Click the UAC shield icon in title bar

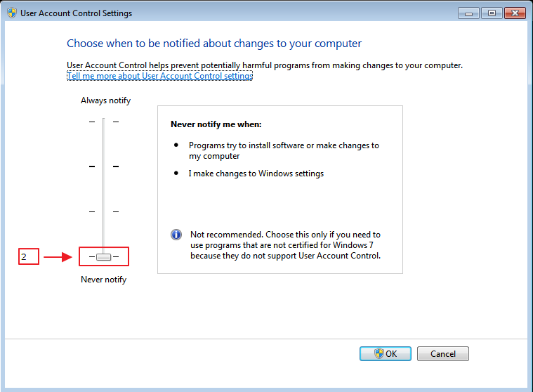click(x=12, y=13)
